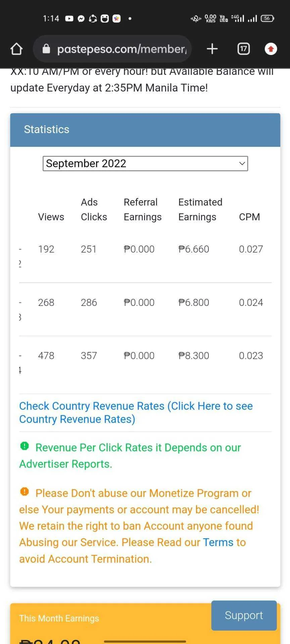Open the Check Country Revenue Rates link
Viewport: 290px width, 644px height.
click(x=136, y=413)
